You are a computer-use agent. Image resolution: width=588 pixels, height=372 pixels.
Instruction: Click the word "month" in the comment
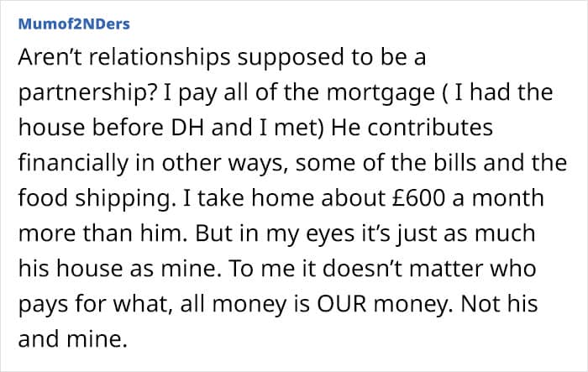[x=507, y=198]
